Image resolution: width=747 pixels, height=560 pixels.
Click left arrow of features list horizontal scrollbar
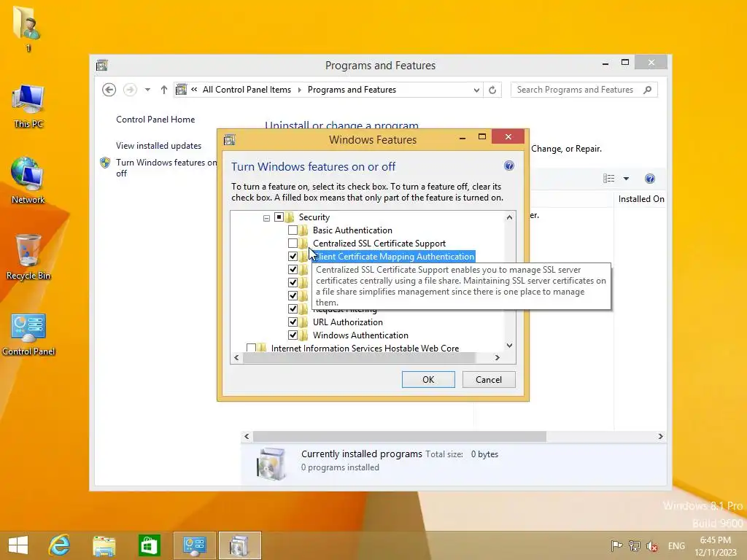pos(237,357)
